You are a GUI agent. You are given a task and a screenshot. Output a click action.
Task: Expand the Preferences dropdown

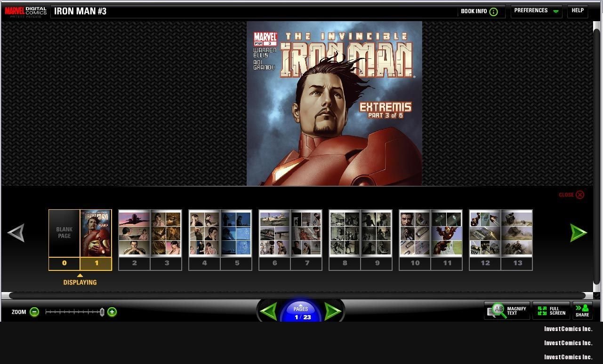536,11
